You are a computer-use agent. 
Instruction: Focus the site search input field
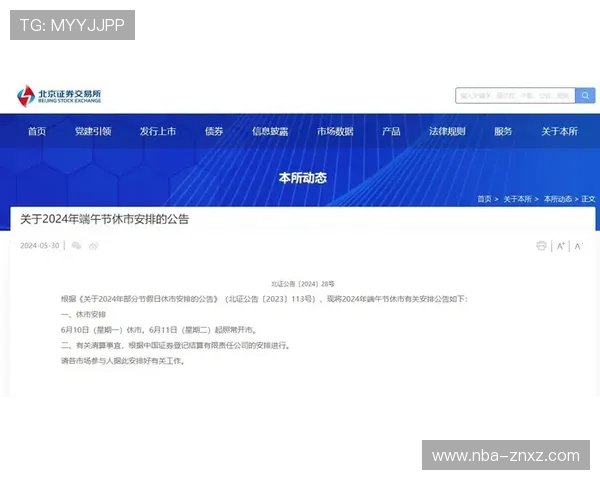[x=515, y=95]
